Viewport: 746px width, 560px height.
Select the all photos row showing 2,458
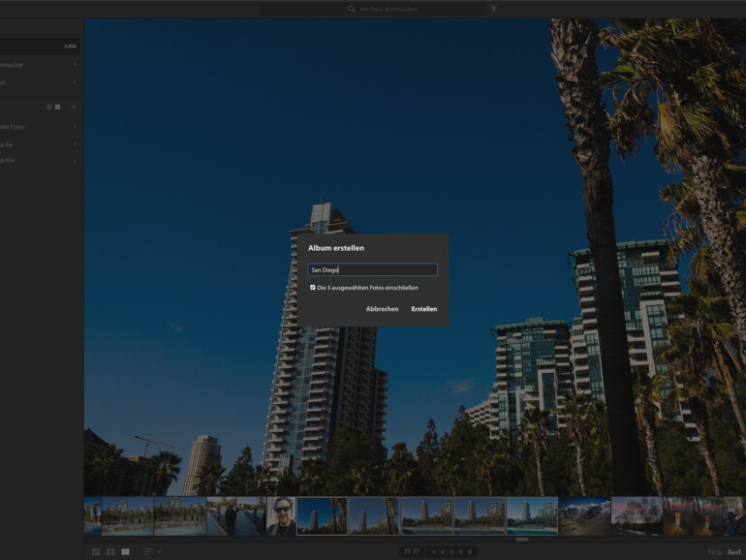tap(40, 47)
